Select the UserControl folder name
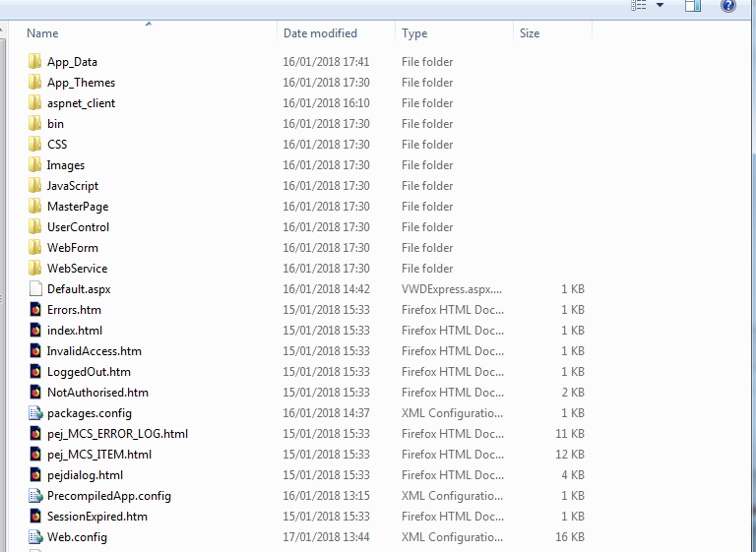This screenshot has width=756, height=552. (78, 227)
